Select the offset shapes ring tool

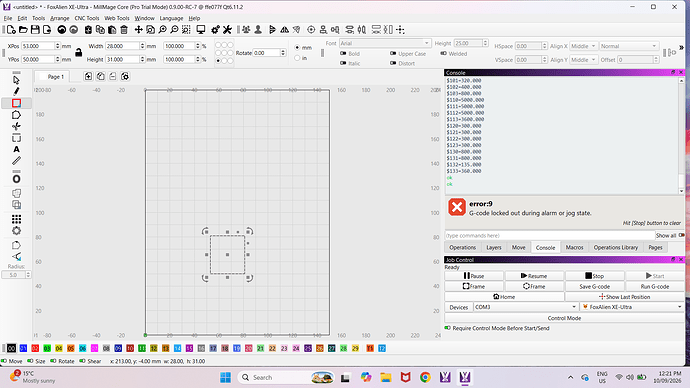pyautogui.click(x=16, y=179)
